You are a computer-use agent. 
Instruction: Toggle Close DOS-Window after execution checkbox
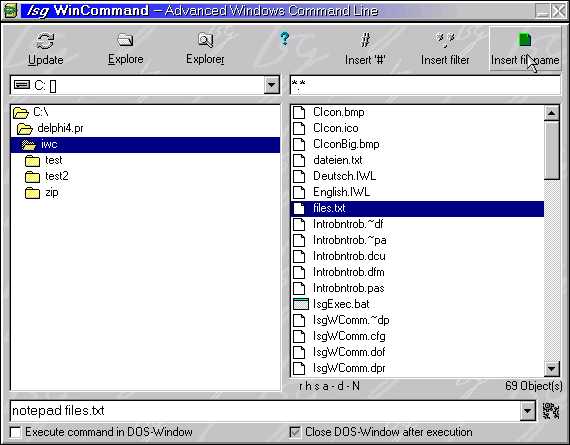[x=295, y=432]
